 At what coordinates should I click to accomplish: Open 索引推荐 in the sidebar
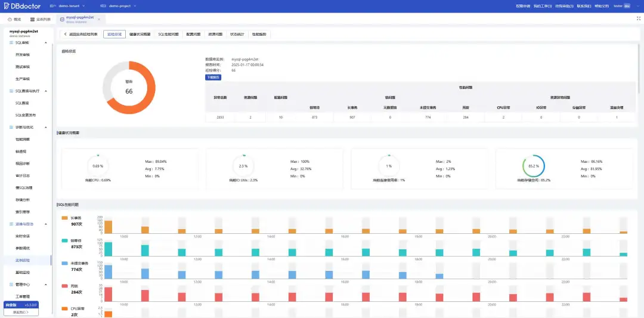point(23,212)
